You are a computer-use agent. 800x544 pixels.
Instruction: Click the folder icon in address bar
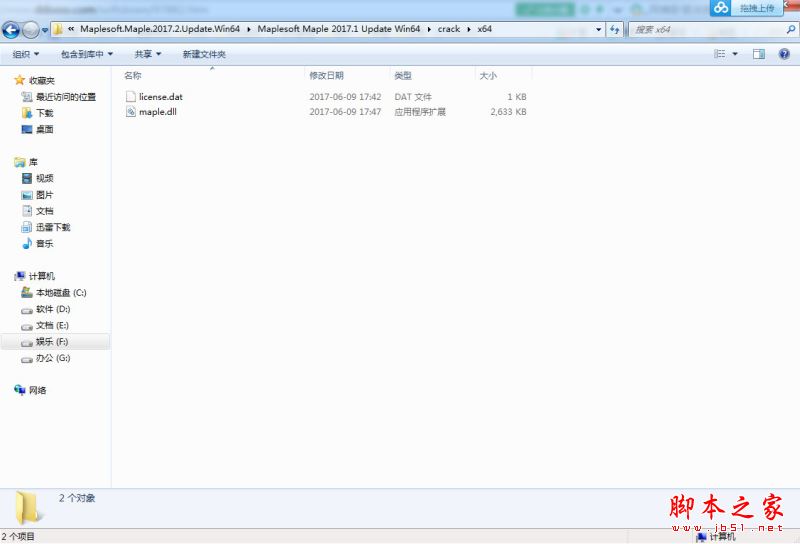(x=58, y=29)
